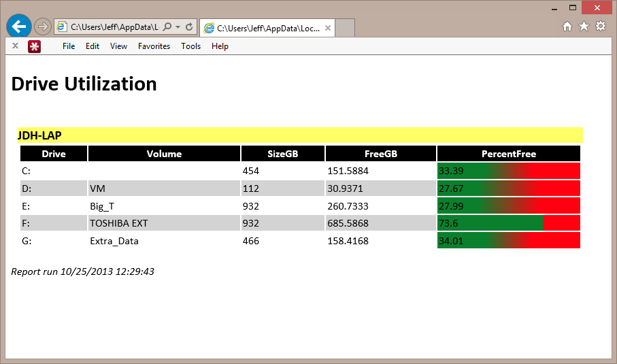This screenshot has width=617, height=364.
Task: Open the File menu
Action: click(x=69, y=46)
